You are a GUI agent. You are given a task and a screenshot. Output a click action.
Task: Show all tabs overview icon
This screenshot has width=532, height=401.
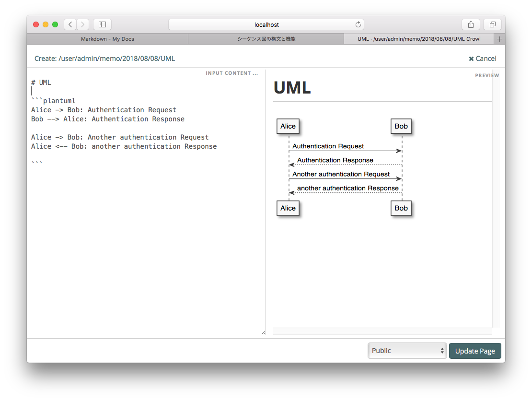[x=493, y=24]
